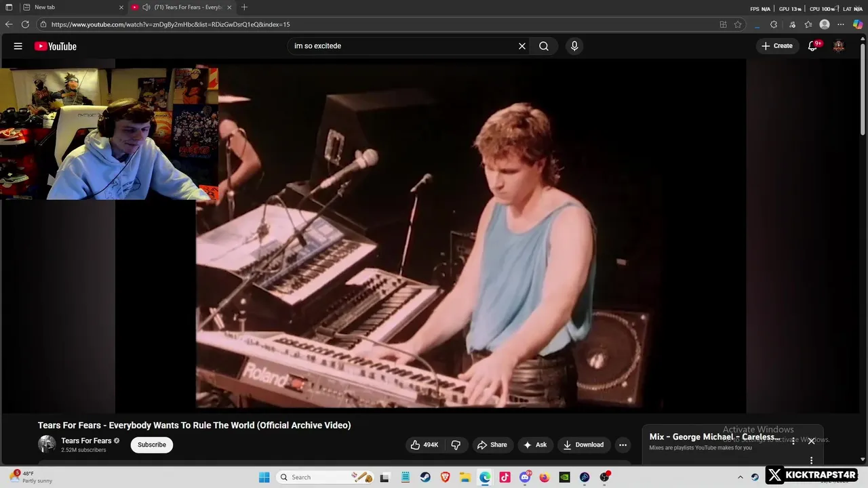This screenshot has height=488, width=868.
Task: Subscribe to Tears For Fears channel
Action: 152,445
